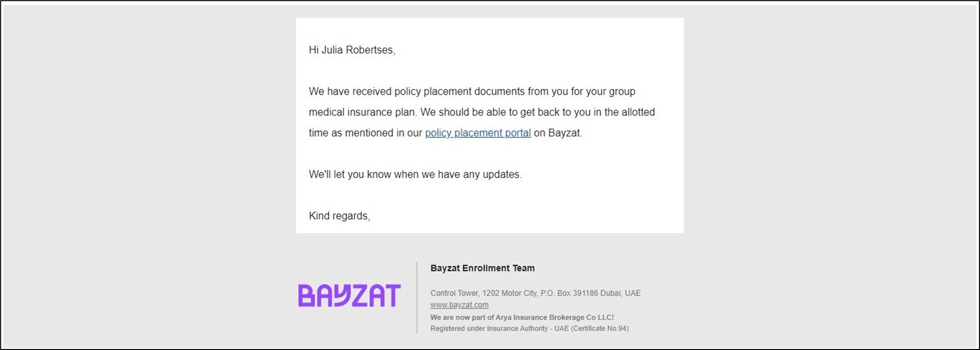Click the 'We have received policy placement' line

point(472,92)
